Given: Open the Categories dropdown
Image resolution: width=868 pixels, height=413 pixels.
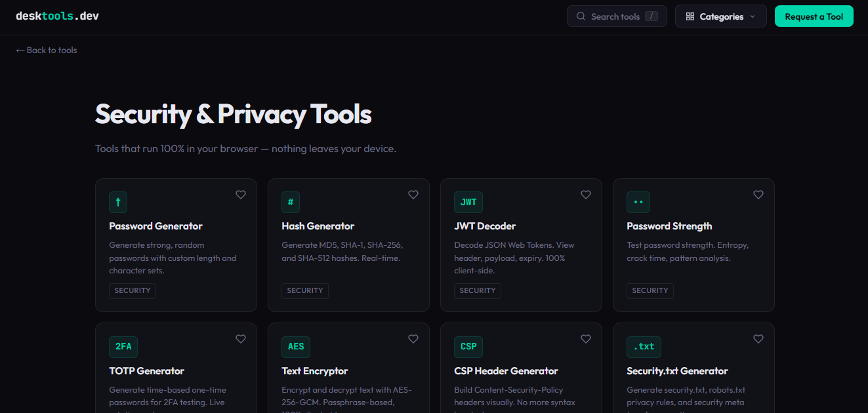Looking at the screenshot, I should [720, 16].
